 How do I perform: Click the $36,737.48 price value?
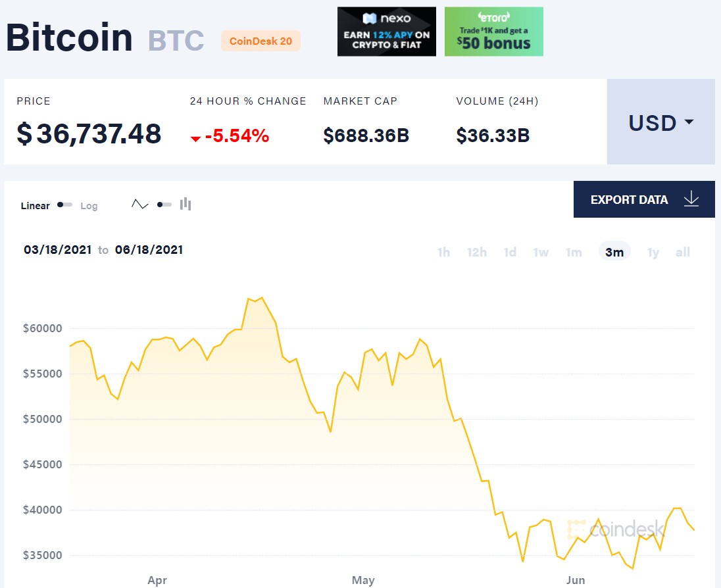tap(89, 134)
